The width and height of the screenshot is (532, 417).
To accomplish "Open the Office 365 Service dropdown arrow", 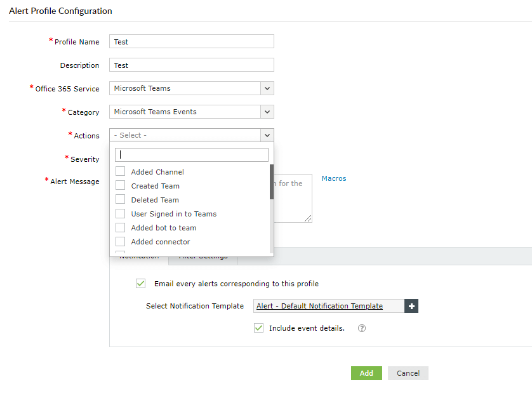I will coord(267,88).
